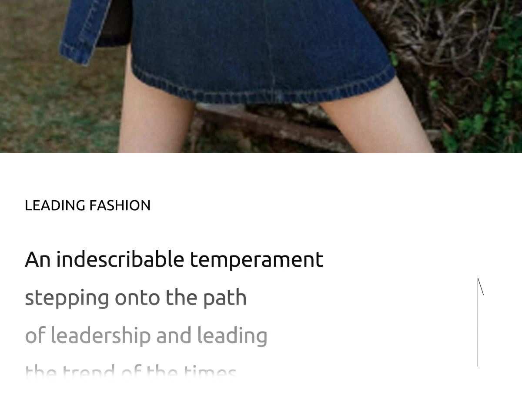Viewport: 522px width, 420px height.
Task: Click the word 'stepping' in the second line
Action: point(67,299)
